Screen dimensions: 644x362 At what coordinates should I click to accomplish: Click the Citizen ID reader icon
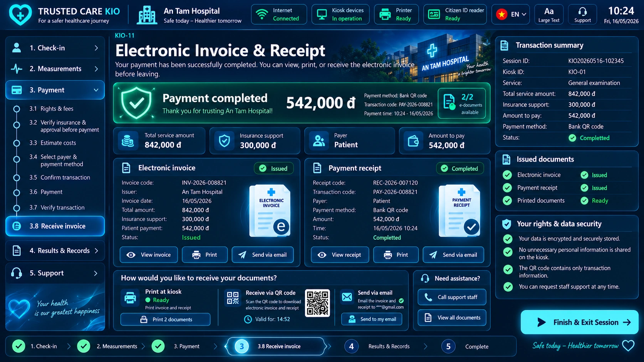tap(434, 15)
